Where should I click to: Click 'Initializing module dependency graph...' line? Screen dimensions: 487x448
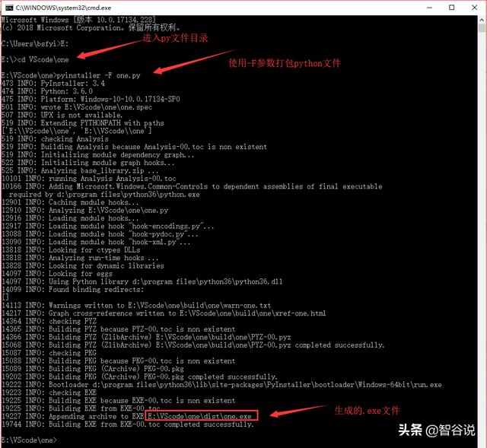[x=98, y=154]
